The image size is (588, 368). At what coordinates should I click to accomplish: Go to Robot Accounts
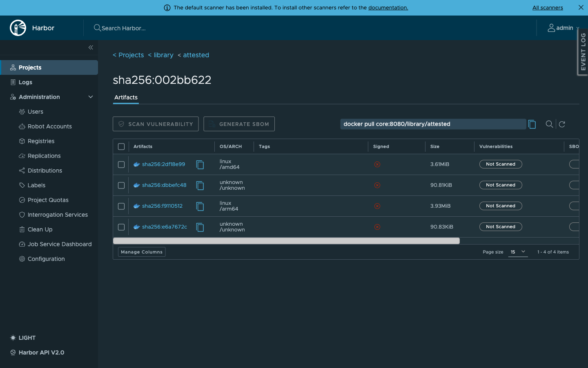point(50,126)
